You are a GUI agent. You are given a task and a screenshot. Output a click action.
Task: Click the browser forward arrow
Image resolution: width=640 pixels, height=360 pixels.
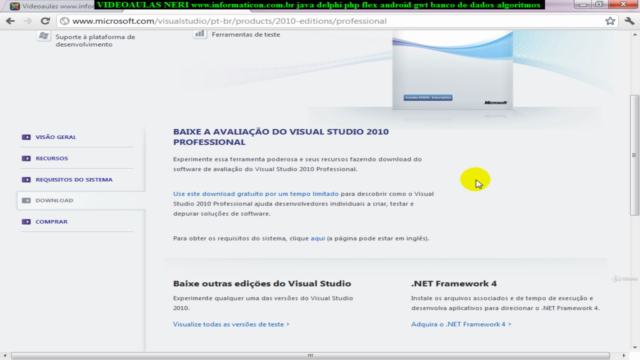click(x=28, y=21)
